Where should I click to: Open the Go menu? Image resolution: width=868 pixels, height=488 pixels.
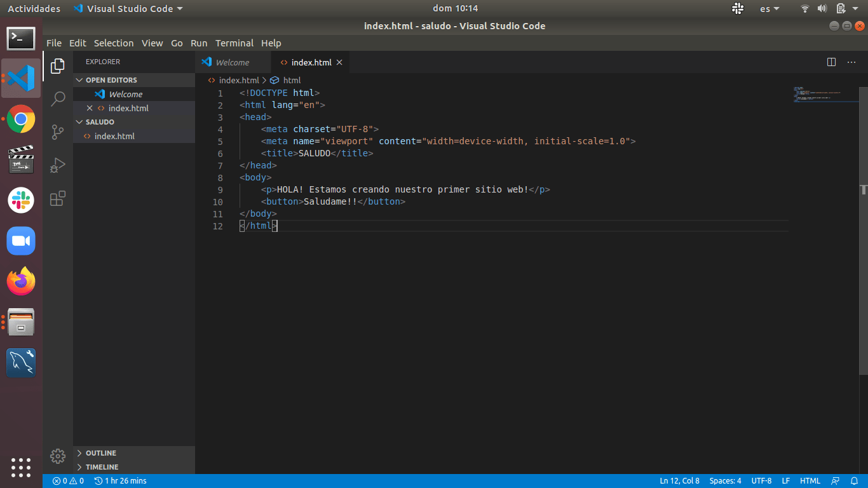point(177,43)
